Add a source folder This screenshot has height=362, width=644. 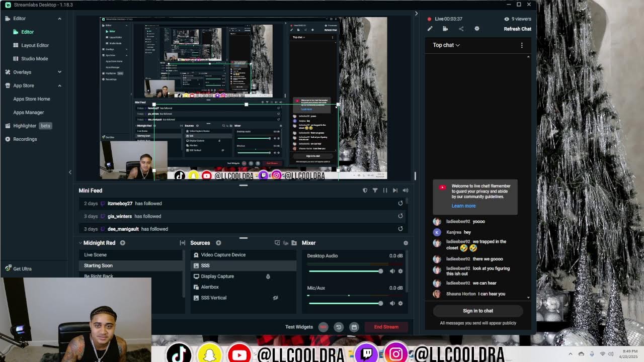(x=294, y=243)
